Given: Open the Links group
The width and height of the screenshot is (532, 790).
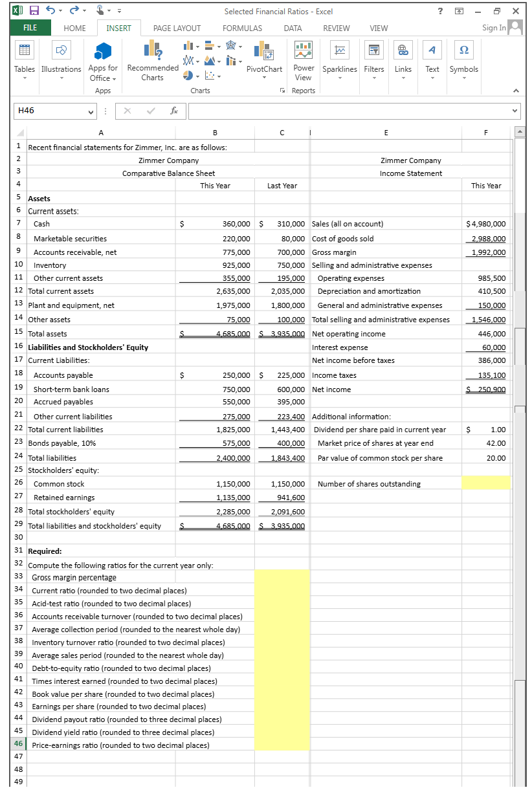Looking at the screenshot, I should (403, 62).
